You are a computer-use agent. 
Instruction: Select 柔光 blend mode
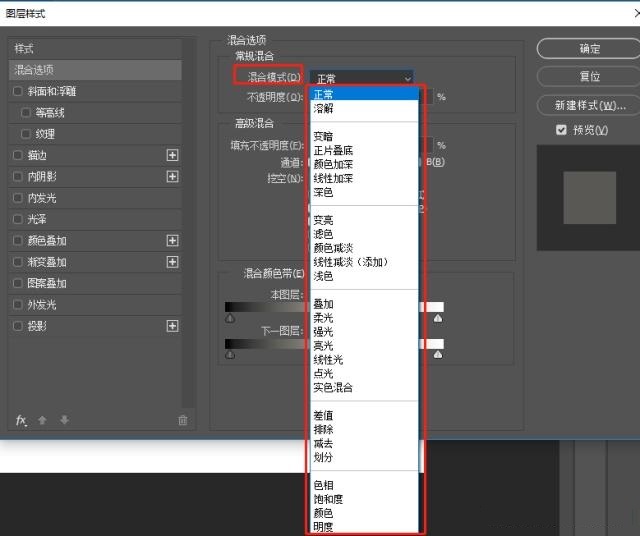(364, 318)
